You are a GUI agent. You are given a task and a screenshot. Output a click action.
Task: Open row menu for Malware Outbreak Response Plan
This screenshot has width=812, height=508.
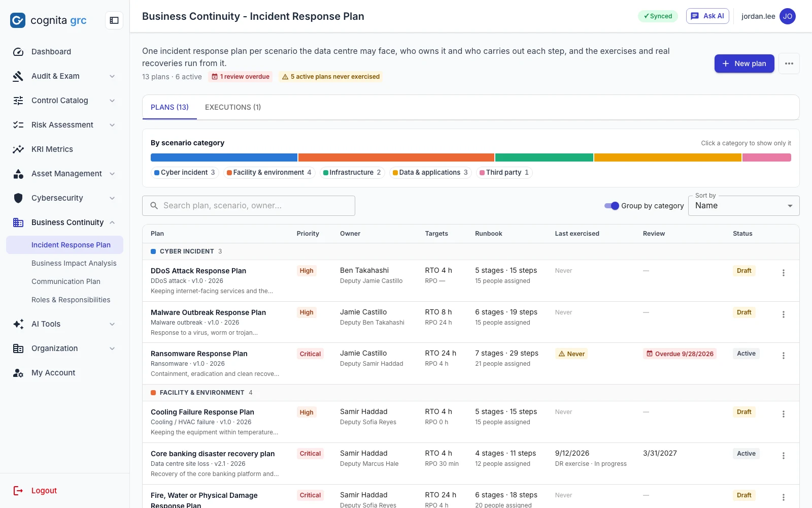tap(784, 314)
